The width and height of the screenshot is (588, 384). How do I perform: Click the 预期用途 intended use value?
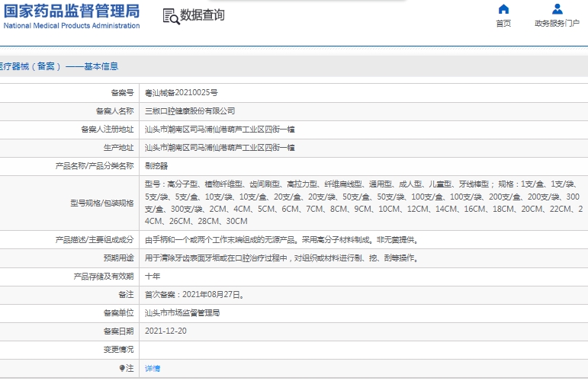click(282, 258)
